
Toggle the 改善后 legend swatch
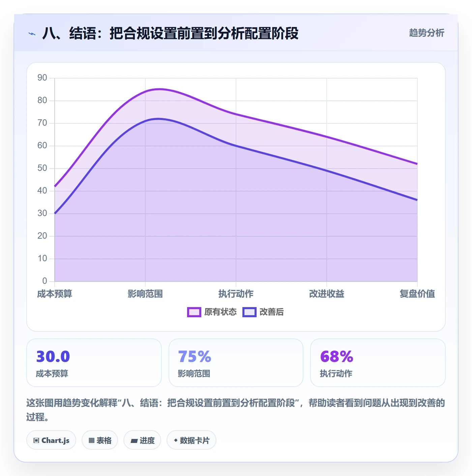tap(249, 312)
